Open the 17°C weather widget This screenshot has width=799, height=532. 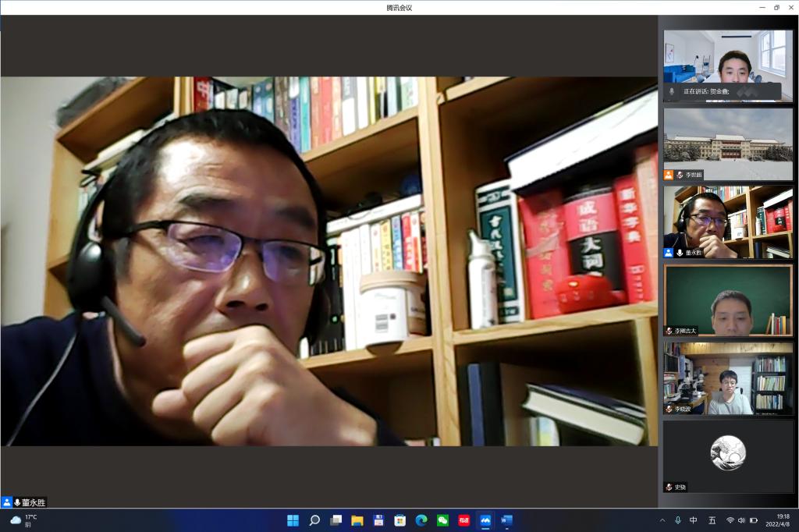coord(23,520)
